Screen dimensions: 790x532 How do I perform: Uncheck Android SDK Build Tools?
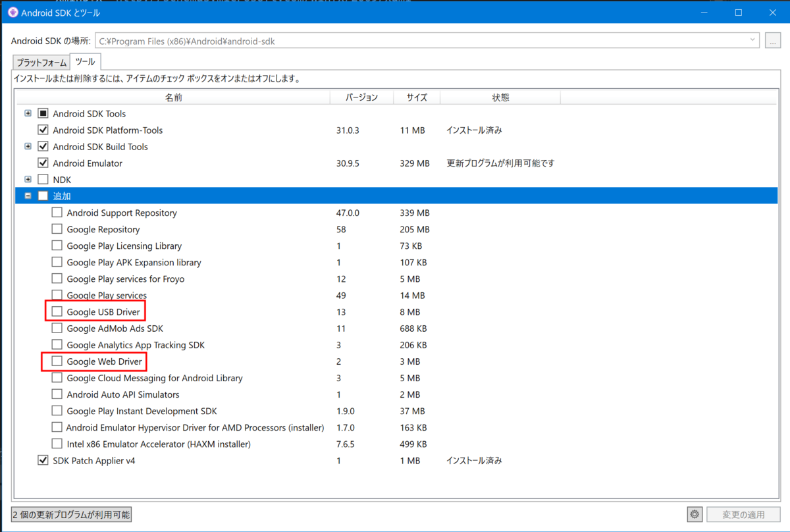tap(43, 146)
